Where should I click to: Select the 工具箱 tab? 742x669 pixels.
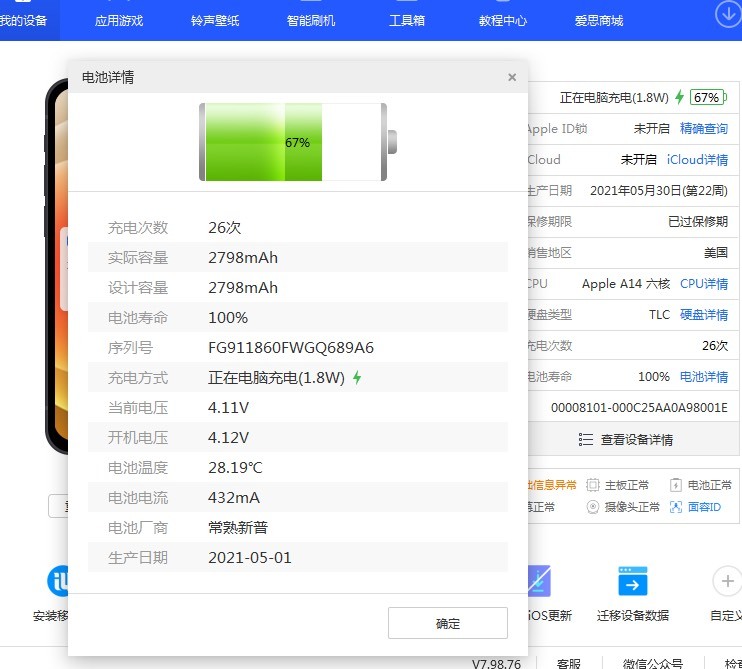[407, 21]
